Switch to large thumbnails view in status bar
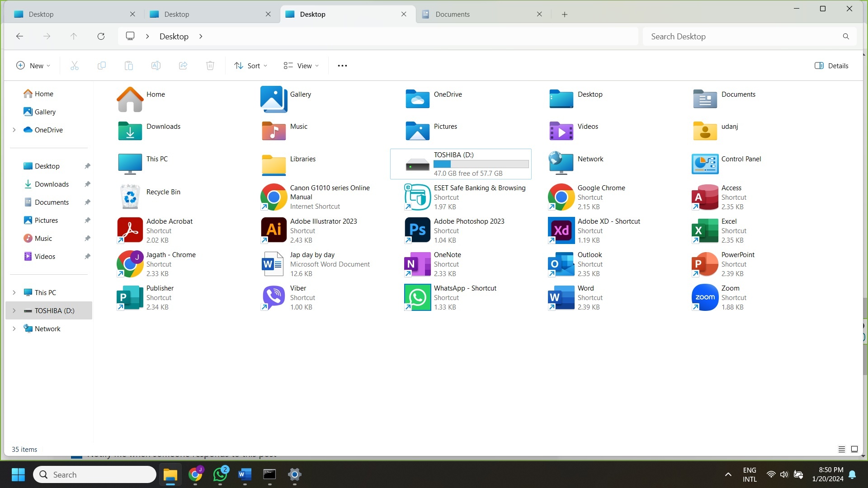The image size is (868, 488). [x=854, y=449]
